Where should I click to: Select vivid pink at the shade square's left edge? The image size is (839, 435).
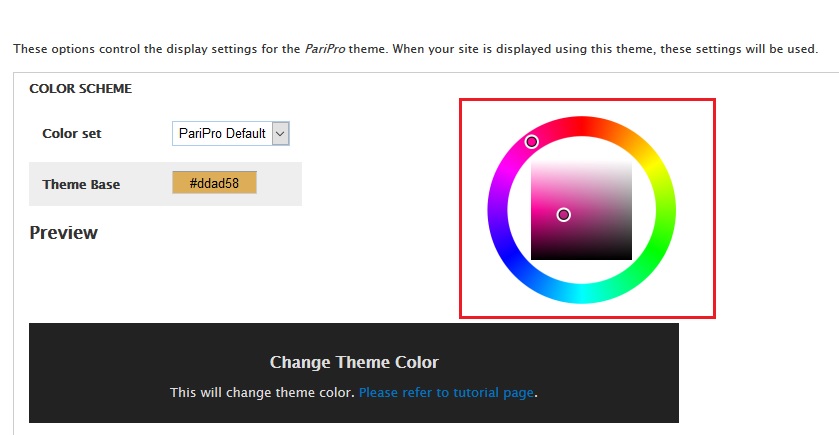click(534, 210)
